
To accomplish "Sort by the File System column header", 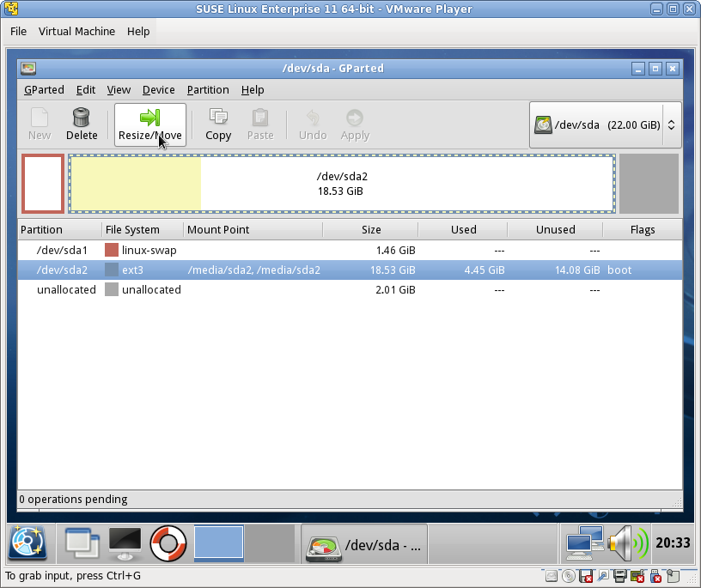I will pyautogui.click(x=143, y=230).
